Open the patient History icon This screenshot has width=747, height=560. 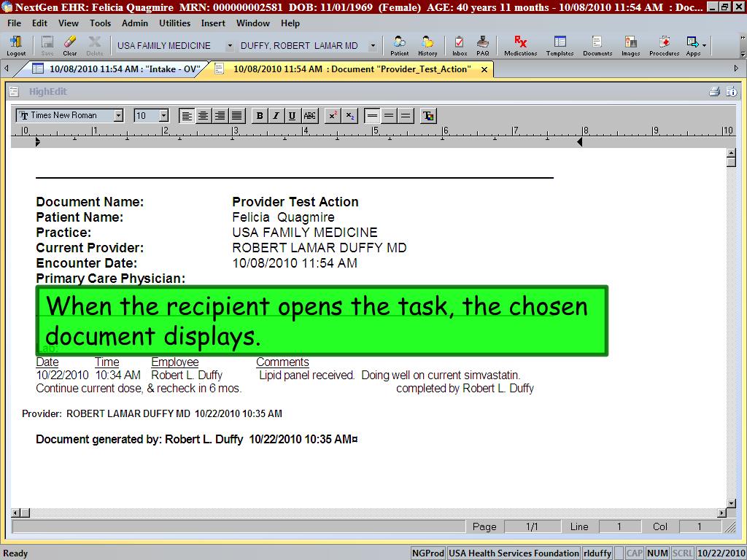(427, 46)
